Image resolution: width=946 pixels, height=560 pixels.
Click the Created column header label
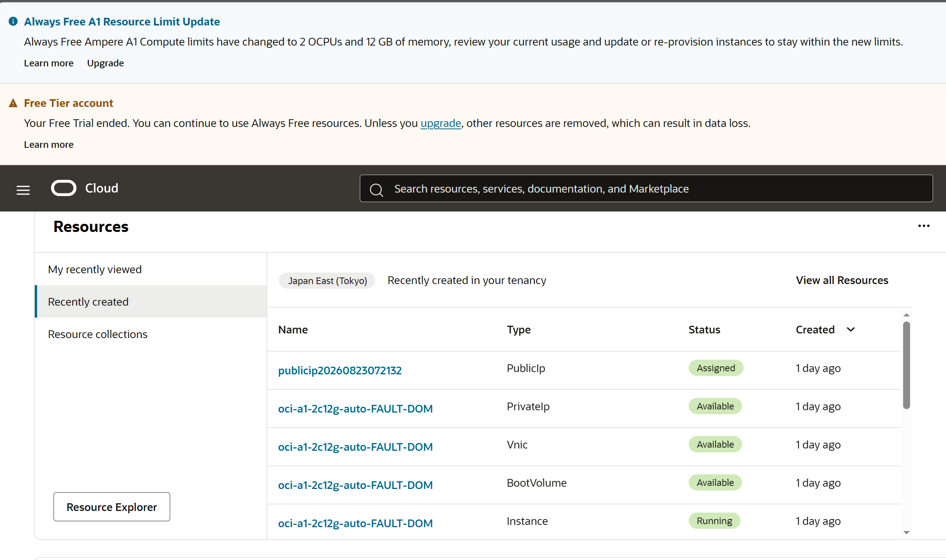click(815, 330)
